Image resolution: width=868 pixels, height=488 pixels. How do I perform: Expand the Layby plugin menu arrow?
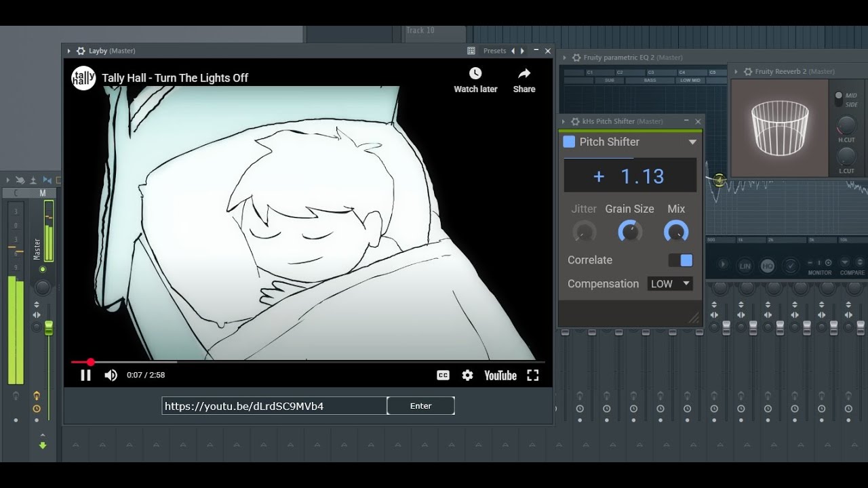(68, 51)
